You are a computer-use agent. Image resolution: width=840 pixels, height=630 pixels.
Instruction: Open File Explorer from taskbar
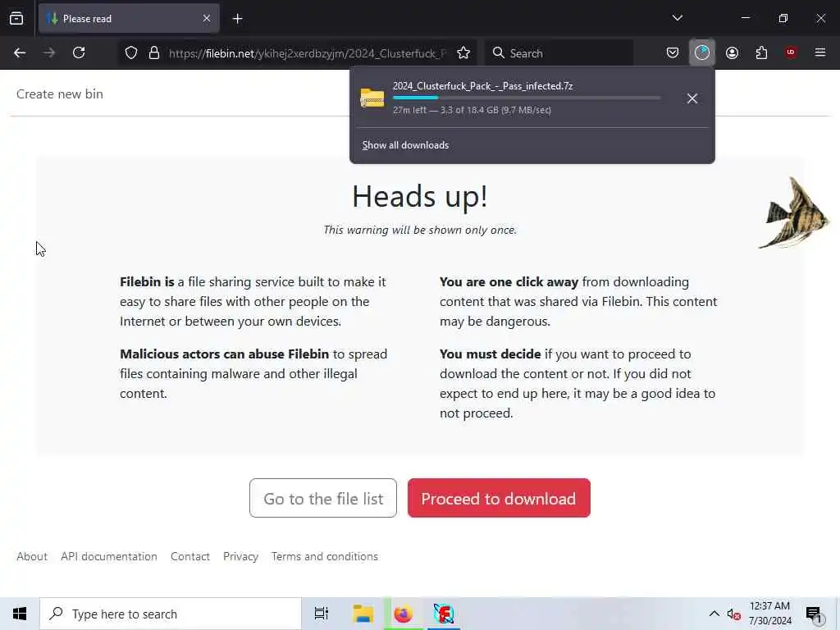363,614
